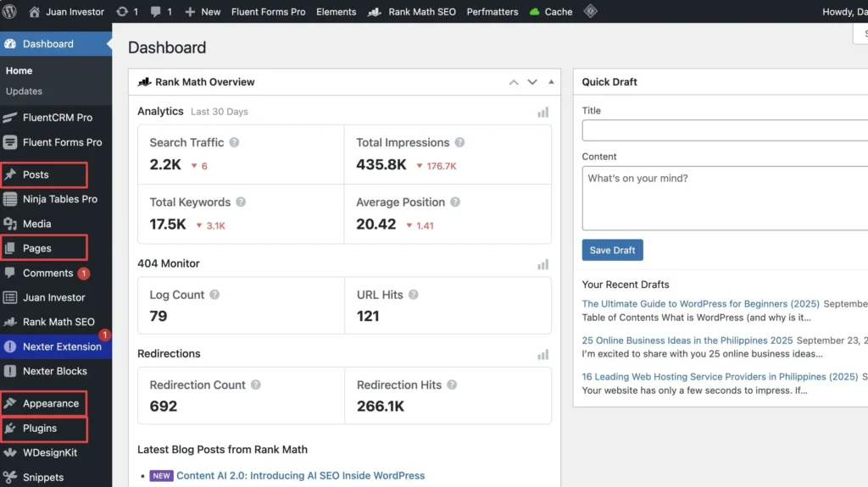Click the Plugins plug icon in sidebar

click(10, 428)
